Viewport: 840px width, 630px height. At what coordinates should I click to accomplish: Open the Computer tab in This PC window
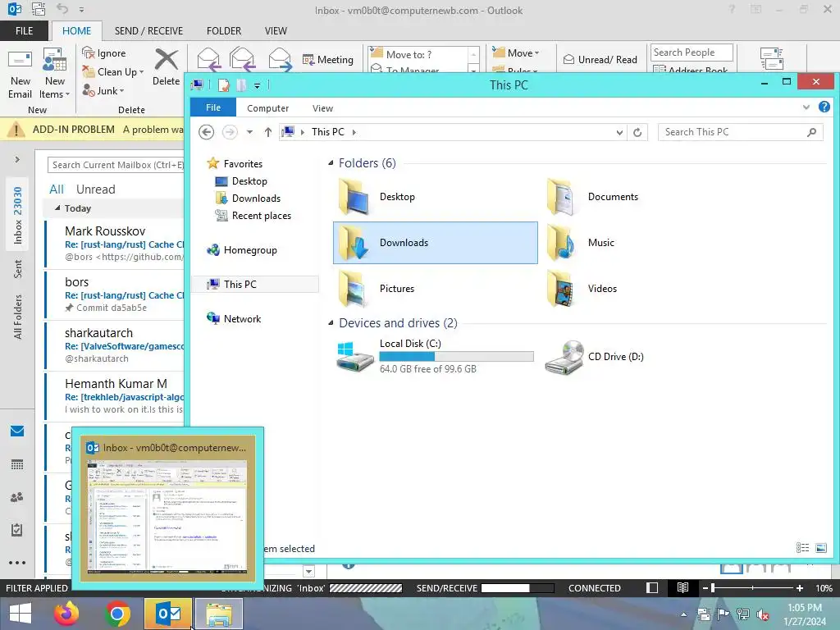point(268,108)
